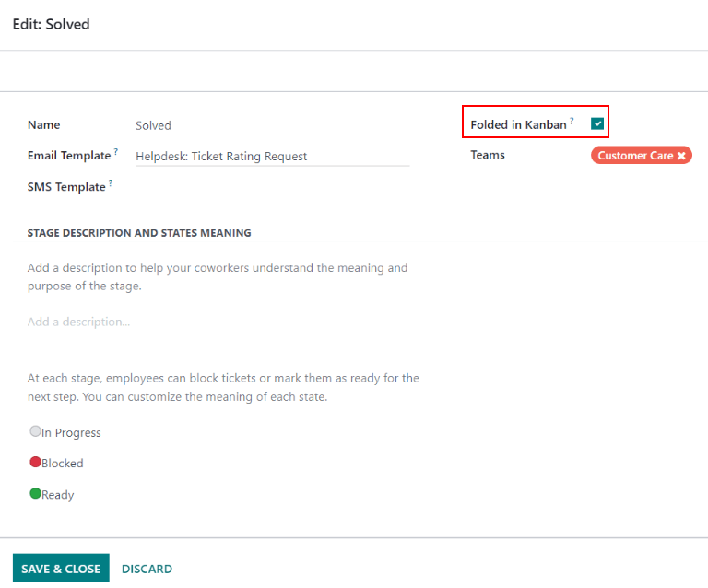Select the Customer Care tag
This screenshot has height=588, width=708.
634,156
